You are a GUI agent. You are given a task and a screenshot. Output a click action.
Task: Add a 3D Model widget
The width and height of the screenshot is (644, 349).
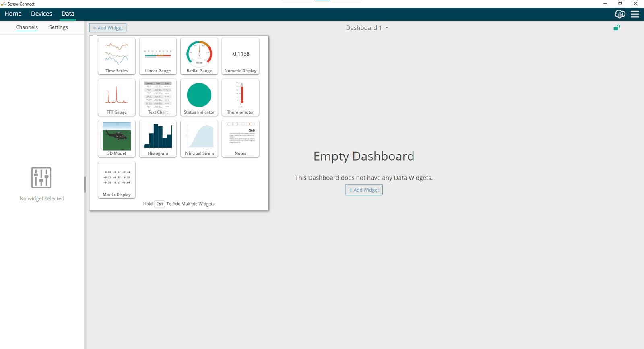coord(117,138)
